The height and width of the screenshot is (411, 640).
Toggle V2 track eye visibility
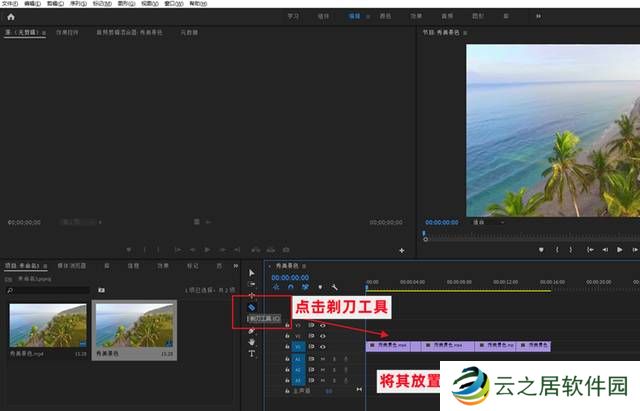(323, 336)
